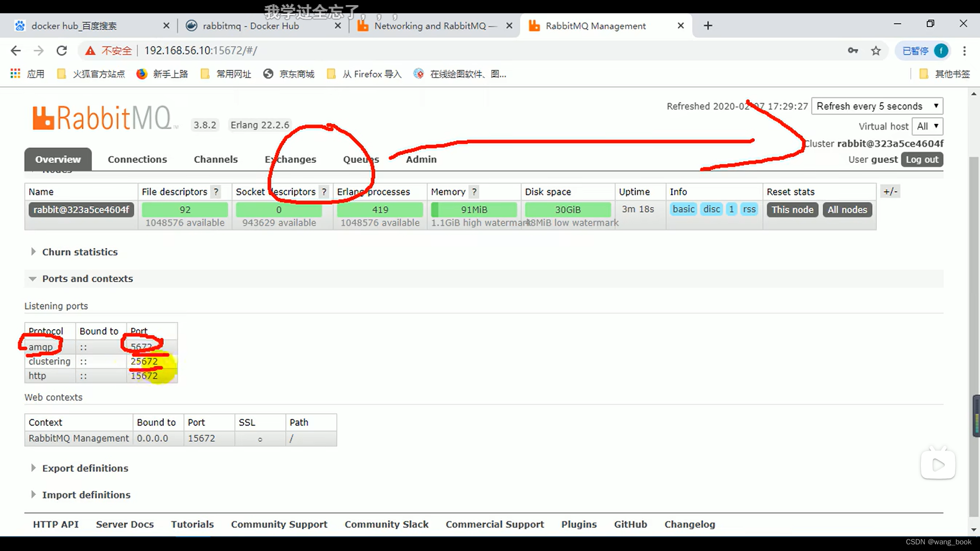Open a new browser tab
This screenshot has height=551, width=980.
tap(708, 26)
